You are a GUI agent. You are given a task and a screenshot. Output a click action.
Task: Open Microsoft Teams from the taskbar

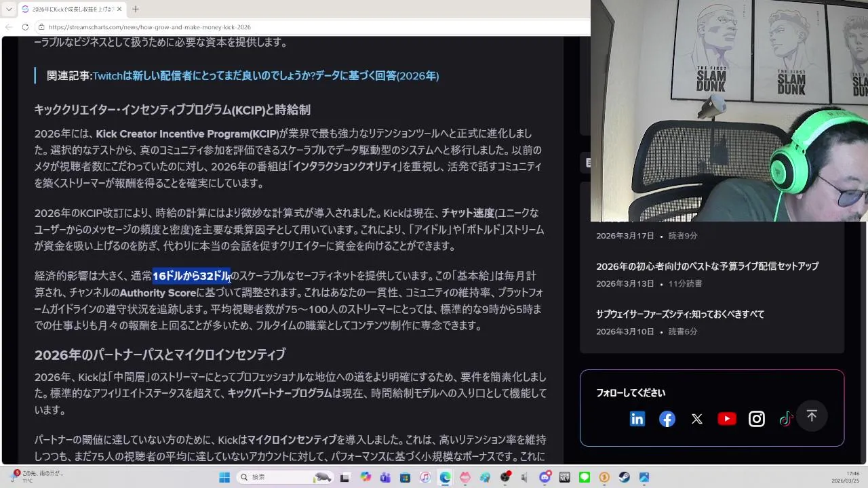coord(385,477)
